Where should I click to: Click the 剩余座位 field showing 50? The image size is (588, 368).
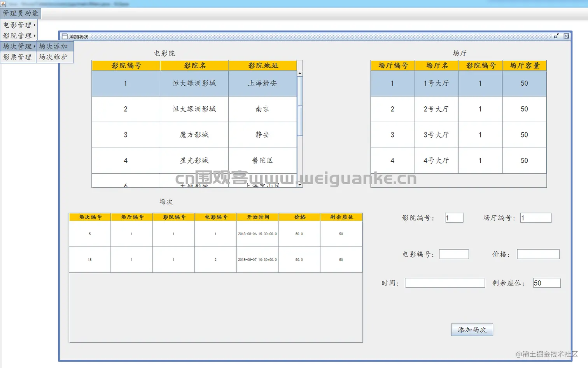pos(546,283)
